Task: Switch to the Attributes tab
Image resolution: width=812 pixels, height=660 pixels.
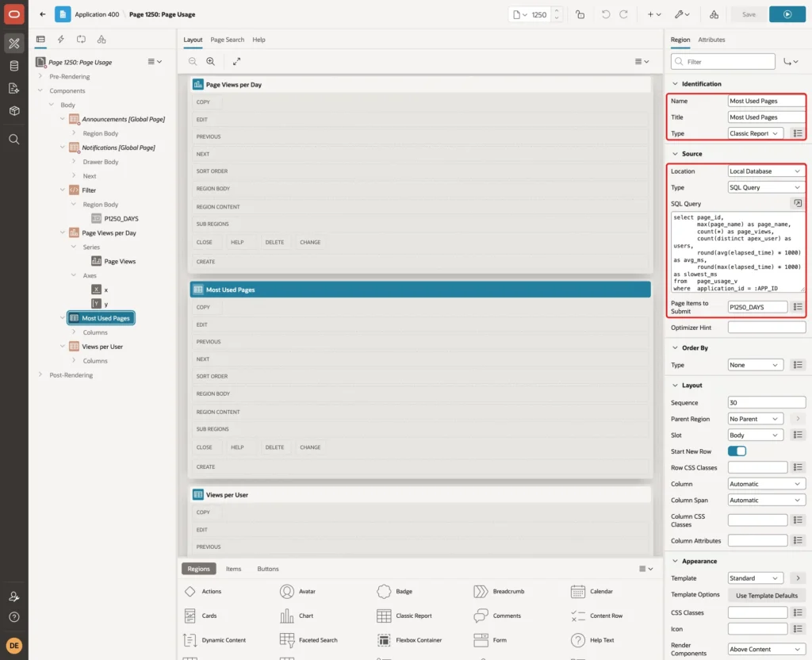Action: tap(711, 40)
